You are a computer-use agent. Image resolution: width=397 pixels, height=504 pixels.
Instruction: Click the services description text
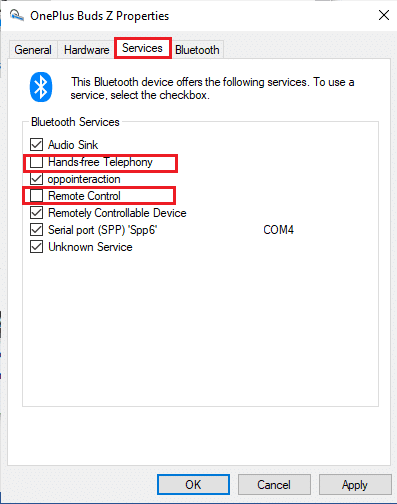tap(212, 89)
